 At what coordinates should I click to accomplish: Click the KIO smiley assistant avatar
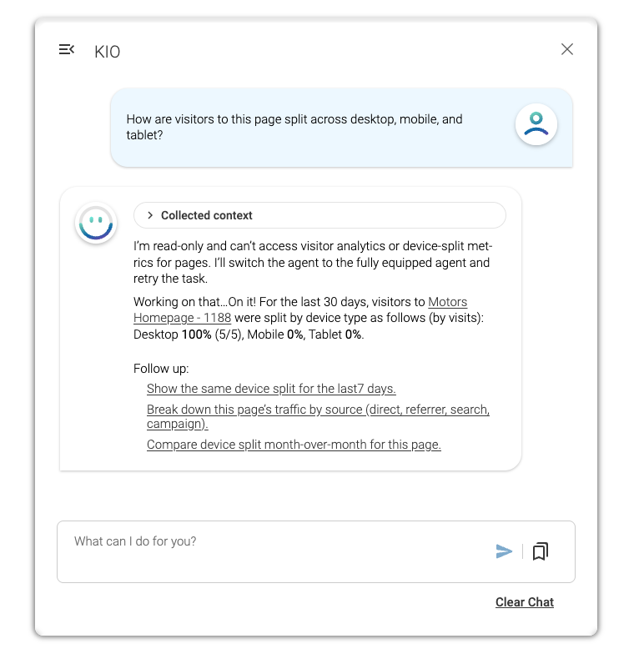click(x=96, y=224)
